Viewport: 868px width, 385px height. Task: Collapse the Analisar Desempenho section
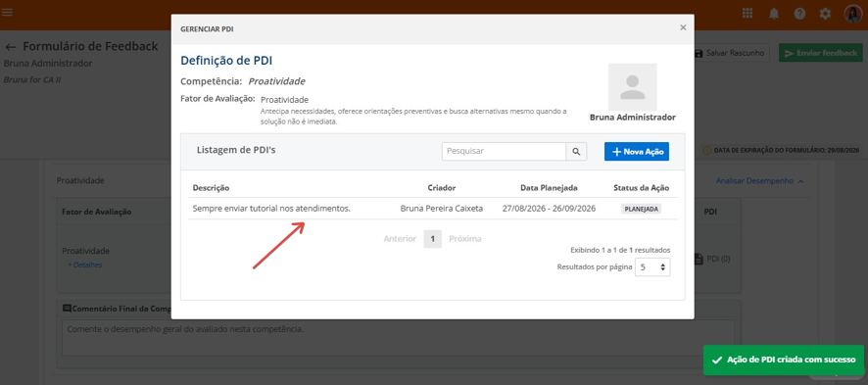pyautogui.click(x=758, y=181)
